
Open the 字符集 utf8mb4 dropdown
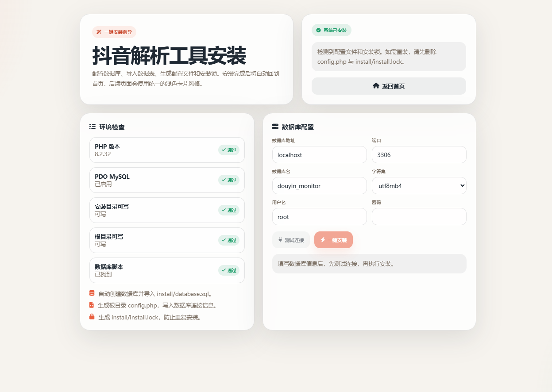point(419,186)
